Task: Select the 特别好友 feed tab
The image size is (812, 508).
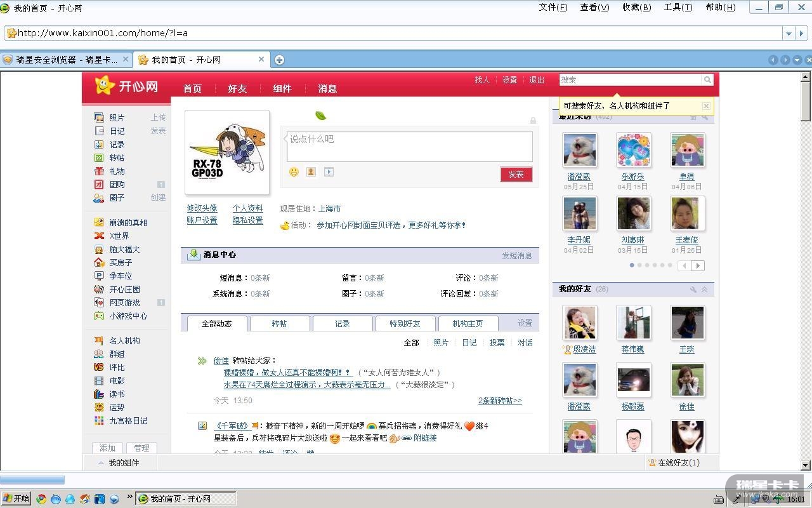Action: pyautogui.click(x=405, y=323)
